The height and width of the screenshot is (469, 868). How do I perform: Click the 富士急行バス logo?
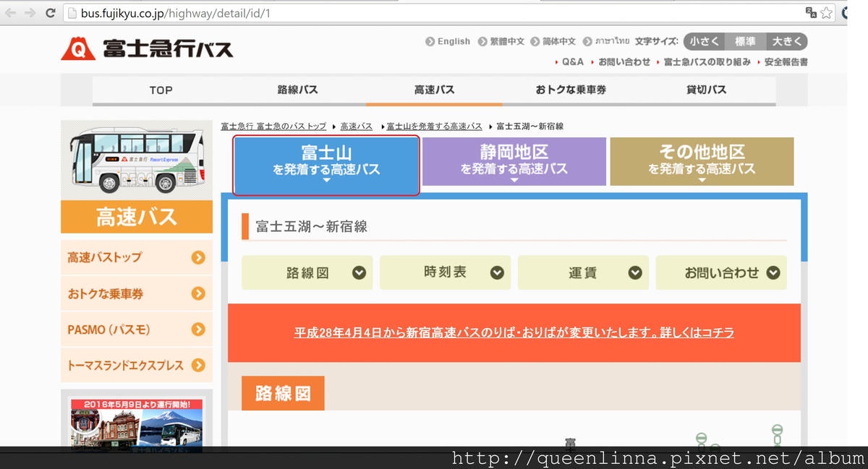[x=145, y=47]
